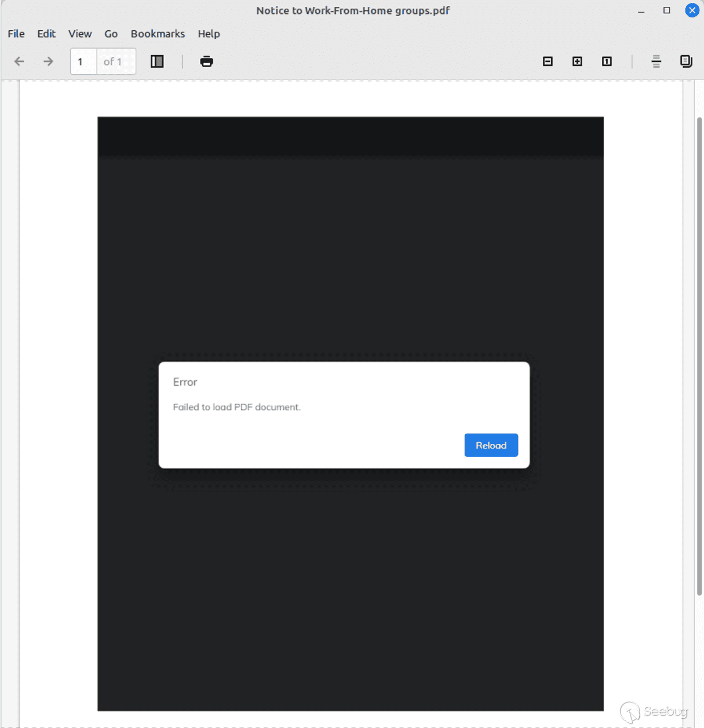Reset zoom to actual page size
Viewport: 704px width, 728px height.
tap(607, 61)
